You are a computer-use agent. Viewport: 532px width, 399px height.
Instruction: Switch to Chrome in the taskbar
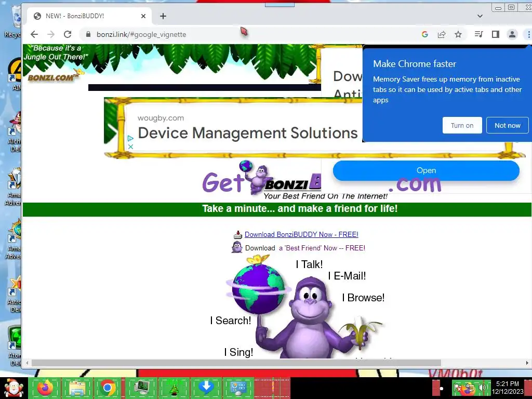(x=108, y=388)
